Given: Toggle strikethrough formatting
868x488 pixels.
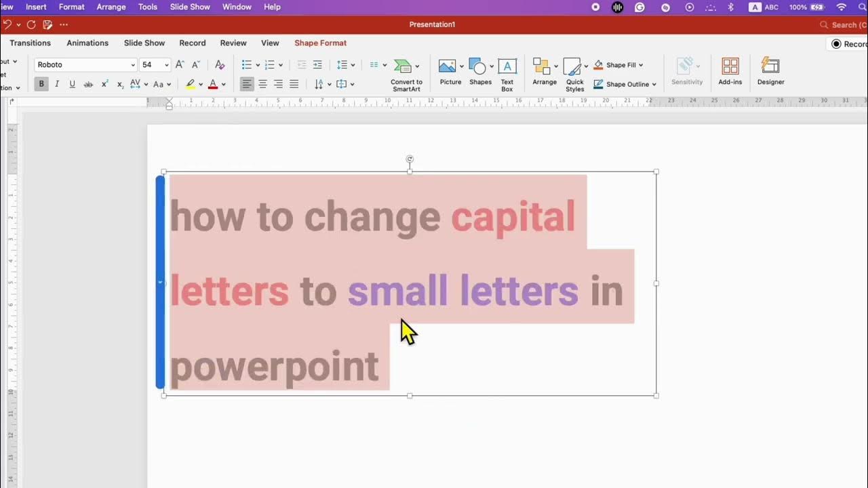Looking at the screenshot, I should click(88, 84).
